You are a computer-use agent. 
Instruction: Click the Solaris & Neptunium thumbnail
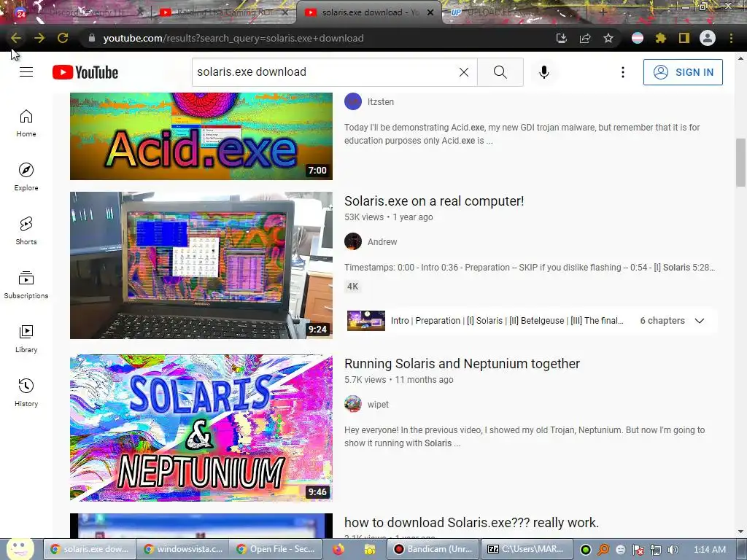pyautogui.click(x=201, y=427)
